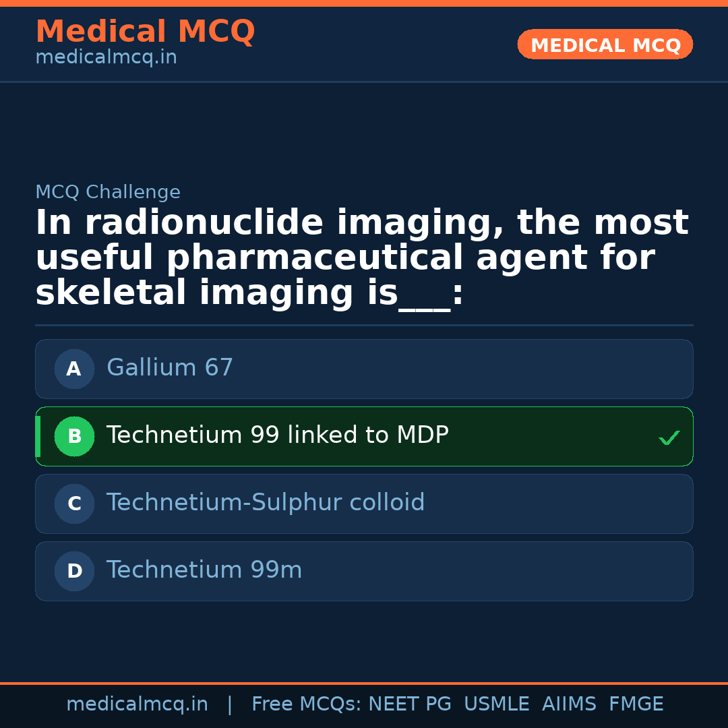The image size is (728, 728).
Task: Click the large "Medical MCQ" header title
Action: coord(145,32)
